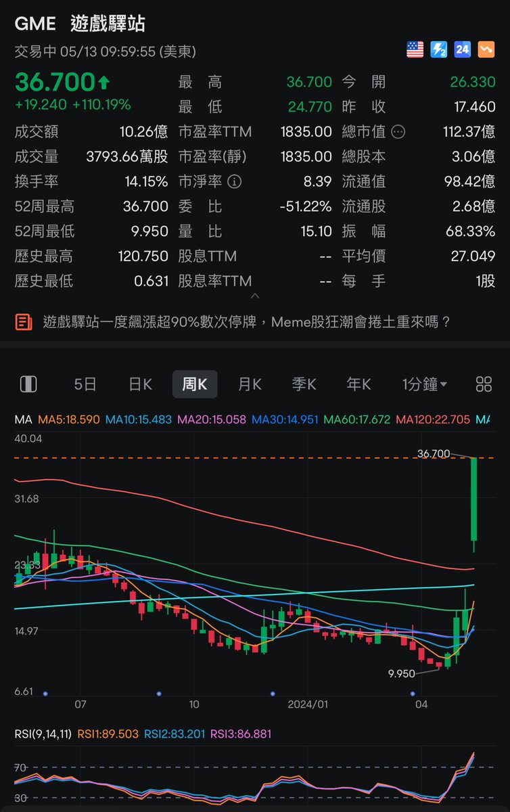Open the chart grid settings icon
Image resolution: width=510 pixels, height=812 pixels.
click(484, 384)
